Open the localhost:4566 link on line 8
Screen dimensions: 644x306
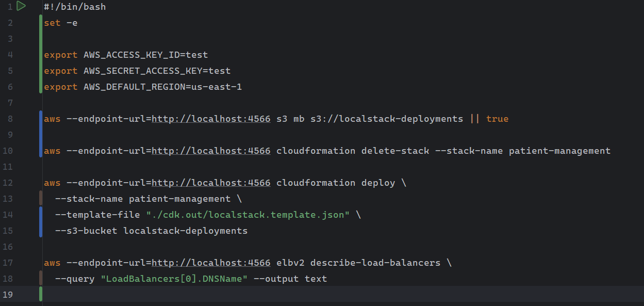211,119
